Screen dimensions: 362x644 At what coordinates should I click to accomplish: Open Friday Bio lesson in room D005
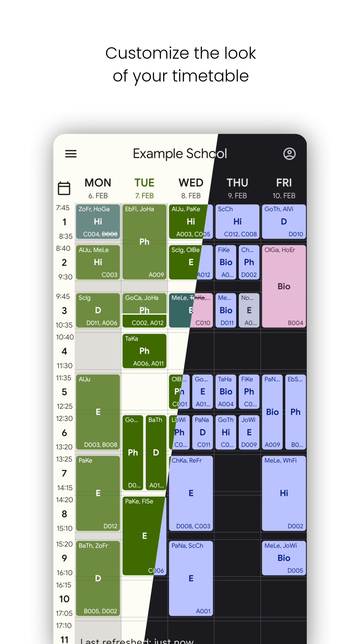point(284,558)
